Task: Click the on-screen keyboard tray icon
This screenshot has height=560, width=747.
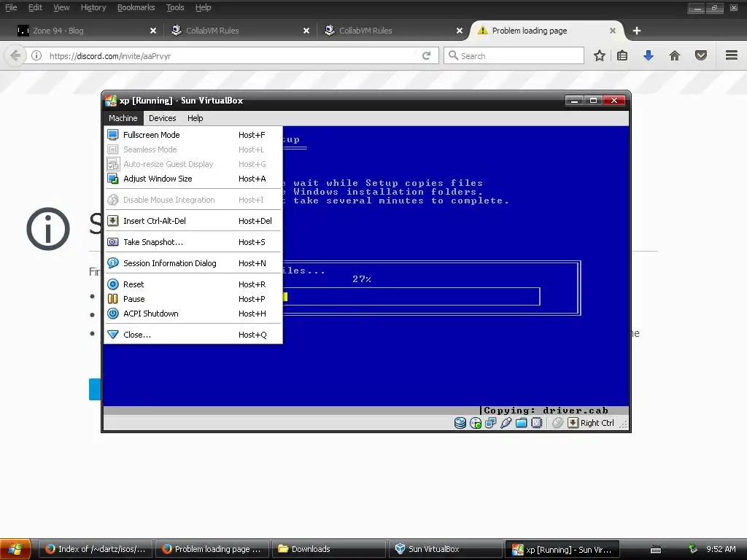Action: [x=656, y=550]
